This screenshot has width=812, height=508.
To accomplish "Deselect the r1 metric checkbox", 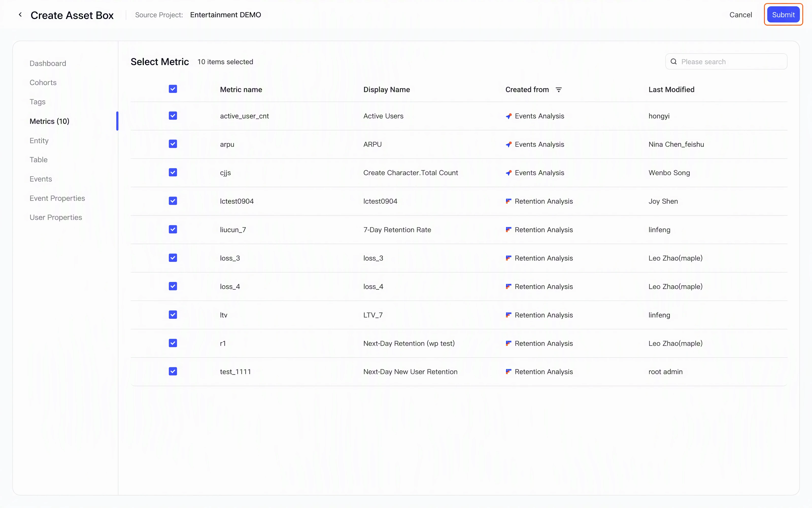I will coord(173,343).
